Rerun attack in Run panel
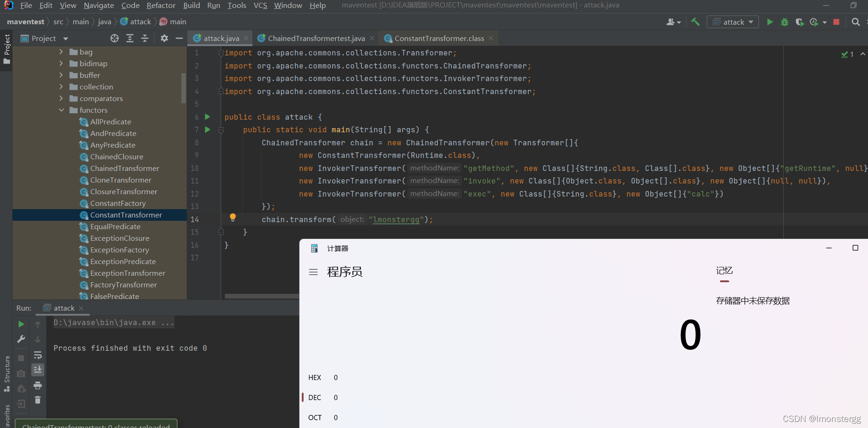 21,324
